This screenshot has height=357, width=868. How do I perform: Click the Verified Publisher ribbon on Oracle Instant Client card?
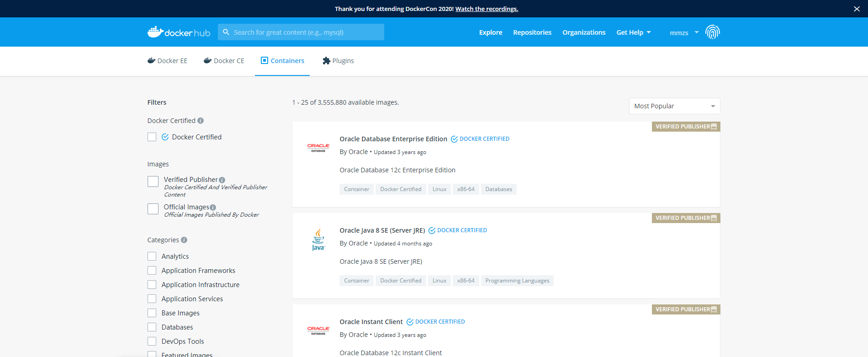pyautogui.click(x=686, y=309)
